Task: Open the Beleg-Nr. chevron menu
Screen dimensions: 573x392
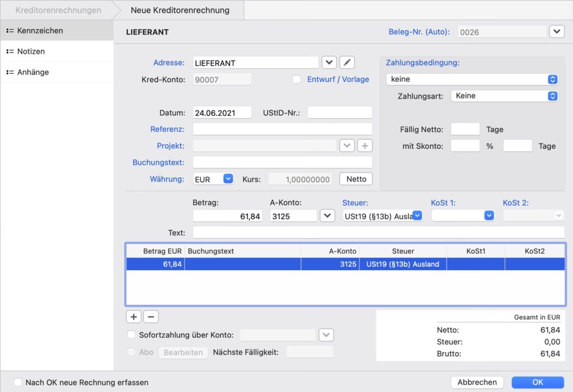Action: pyautogui.click(x=556, y=32)
